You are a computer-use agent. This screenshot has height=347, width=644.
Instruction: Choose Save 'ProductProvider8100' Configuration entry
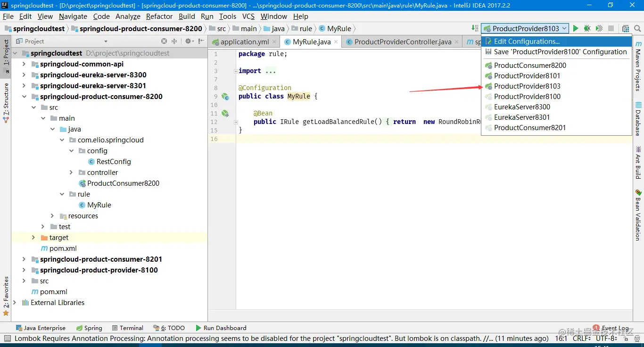click(x=556, y=52)
